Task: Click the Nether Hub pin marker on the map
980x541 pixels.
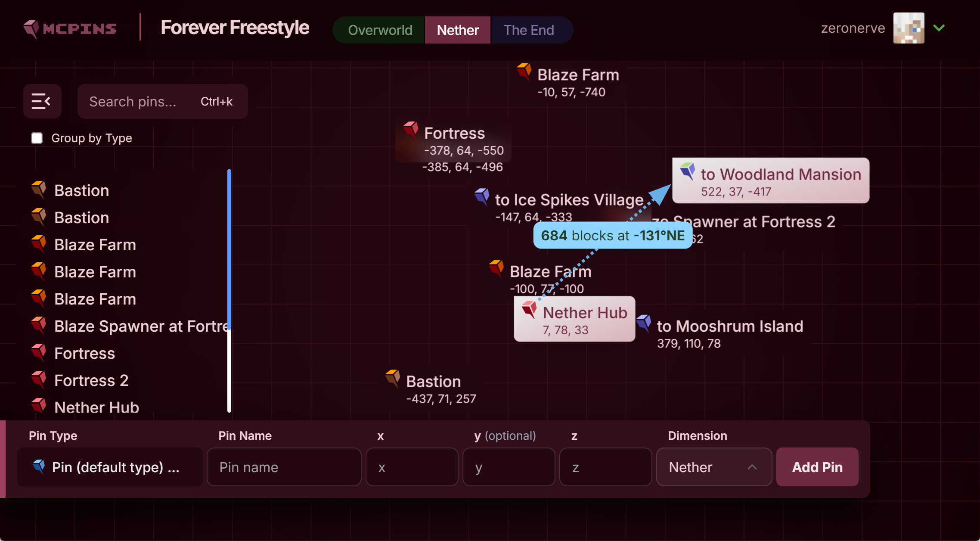Action: click(529, 309)
